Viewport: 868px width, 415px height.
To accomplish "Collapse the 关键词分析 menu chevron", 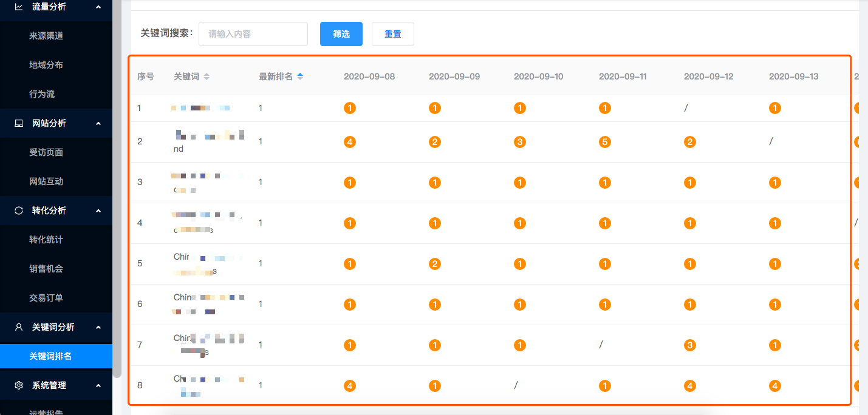I will (x=98, y=327).
